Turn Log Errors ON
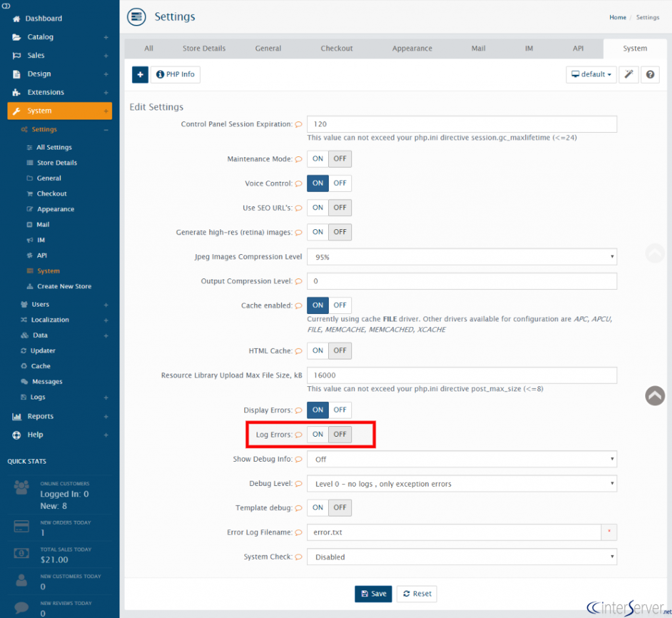Viewport: 672px width, 618px height. [x=318, y=435]
